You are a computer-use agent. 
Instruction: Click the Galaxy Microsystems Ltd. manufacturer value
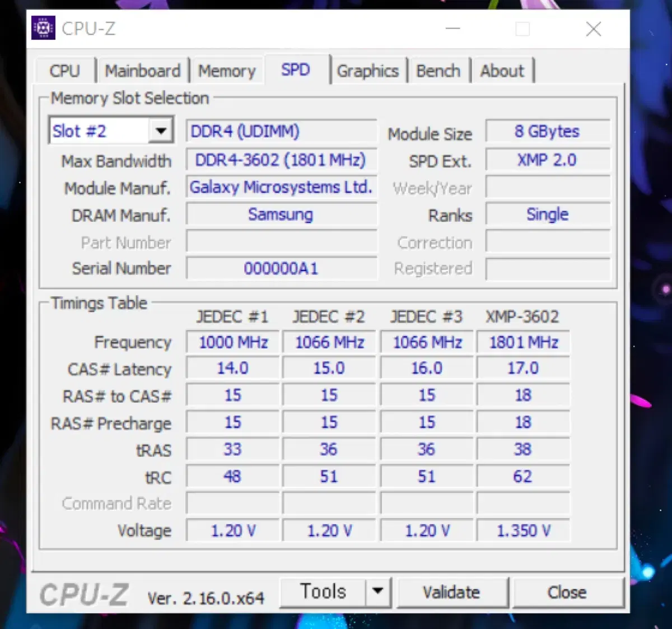point(282,187)
